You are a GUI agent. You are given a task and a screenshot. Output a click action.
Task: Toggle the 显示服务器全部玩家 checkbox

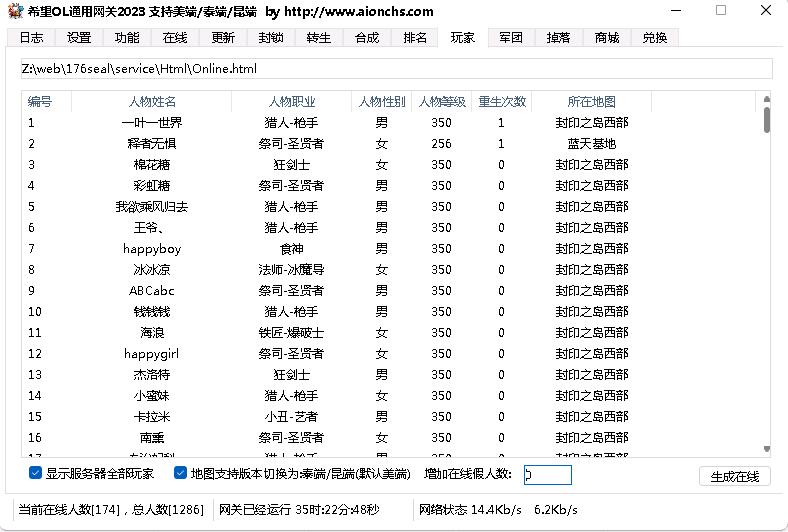point(36,473)
